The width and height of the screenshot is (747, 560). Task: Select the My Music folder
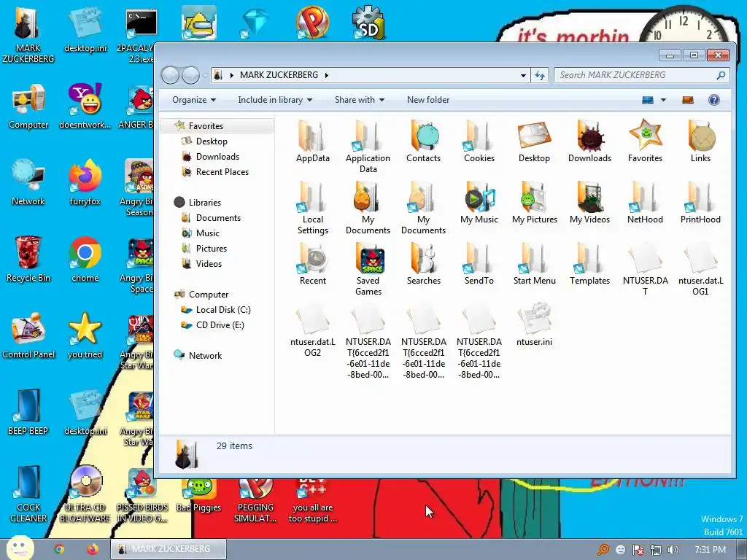[479, 203]
